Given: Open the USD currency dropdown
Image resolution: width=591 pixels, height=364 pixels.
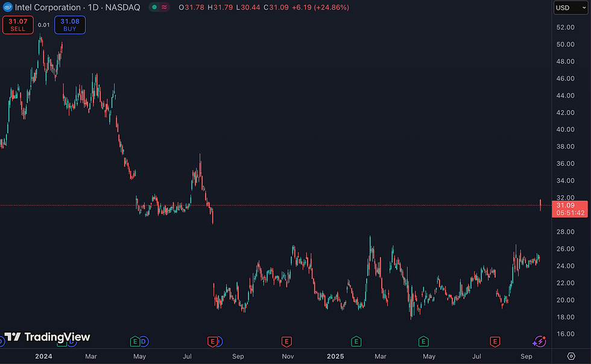Looking at the screenshot, I should [x=570, y=8].
